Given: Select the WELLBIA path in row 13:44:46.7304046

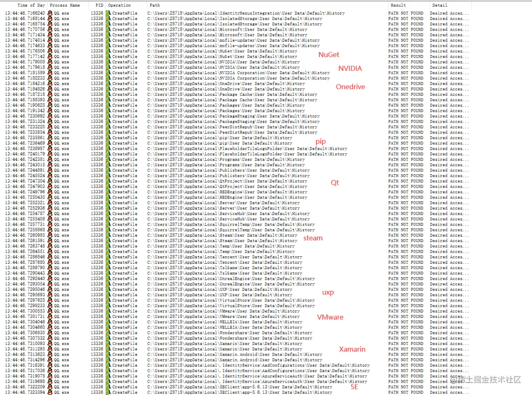Looking at the screenshot, I should [x=225, y=322].
